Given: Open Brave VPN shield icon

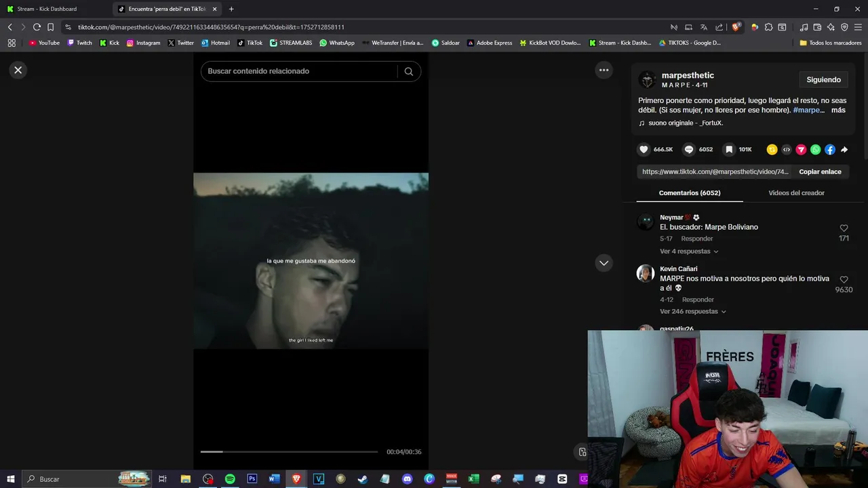Looking at the screenshot, I should coord(844,27).
